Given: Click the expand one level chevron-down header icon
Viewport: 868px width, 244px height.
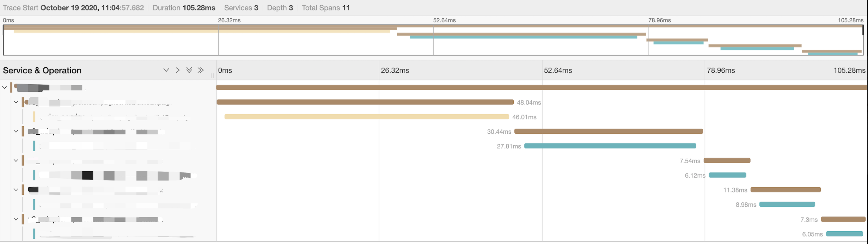Looking at the screenshot, I should (x=166, y=70).
